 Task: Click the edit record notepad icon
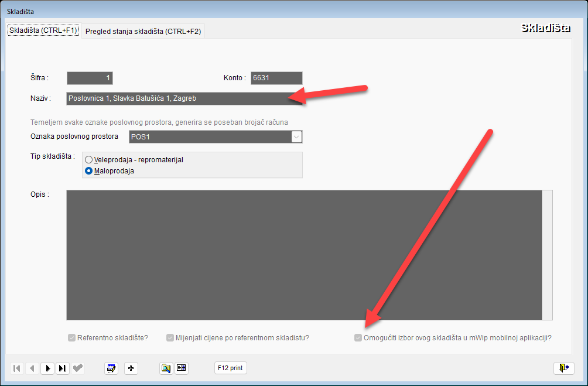(111, 368)
